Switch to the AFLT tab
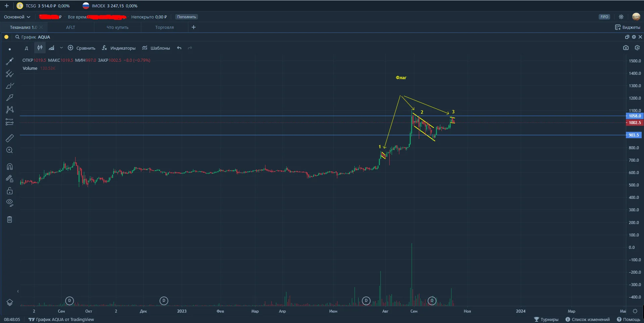 [x=70, y=27]
